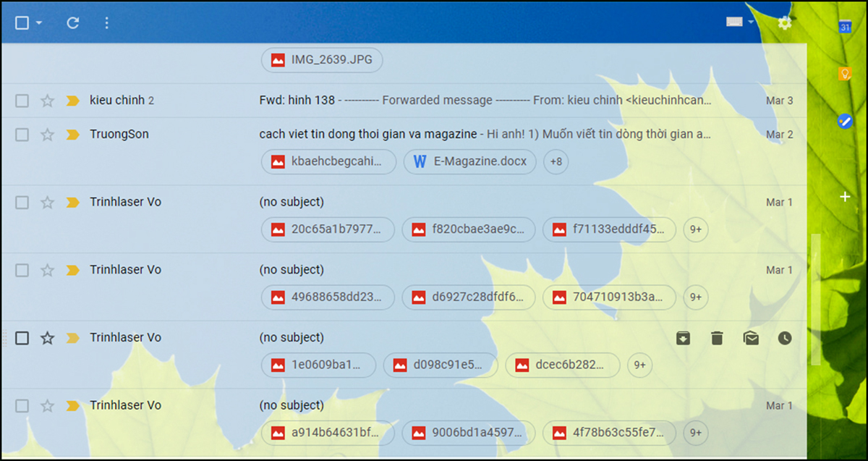Screen dimensions: 868x461
Task: Click the plus icon to get add-ons
Action: pos(844,197)
